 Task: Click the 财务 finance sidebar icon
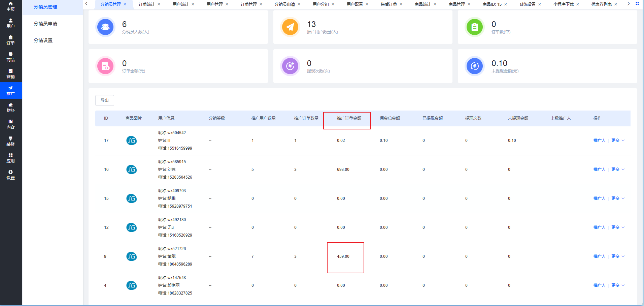(x=10, y=107)
